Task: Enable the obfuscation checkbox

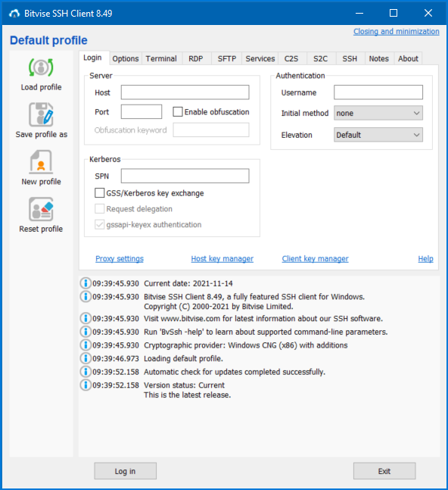Action: [178, 112]
